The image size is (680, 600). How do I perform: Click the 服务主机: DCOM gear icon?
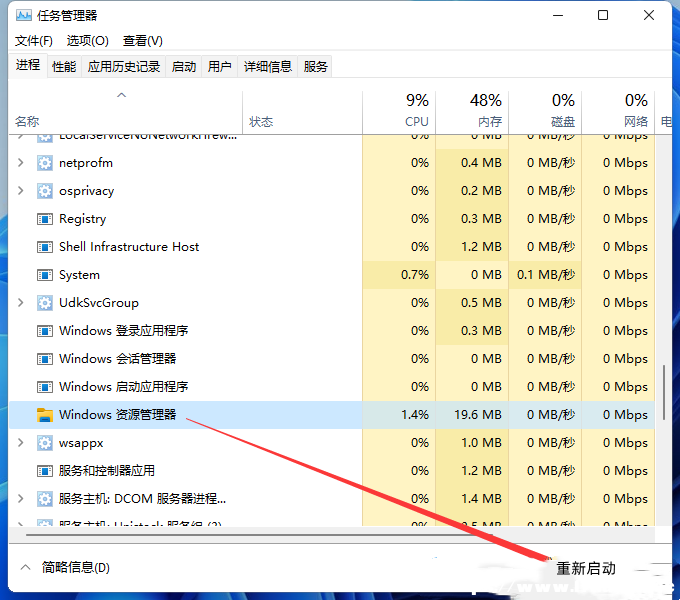(x=45, y=499)
